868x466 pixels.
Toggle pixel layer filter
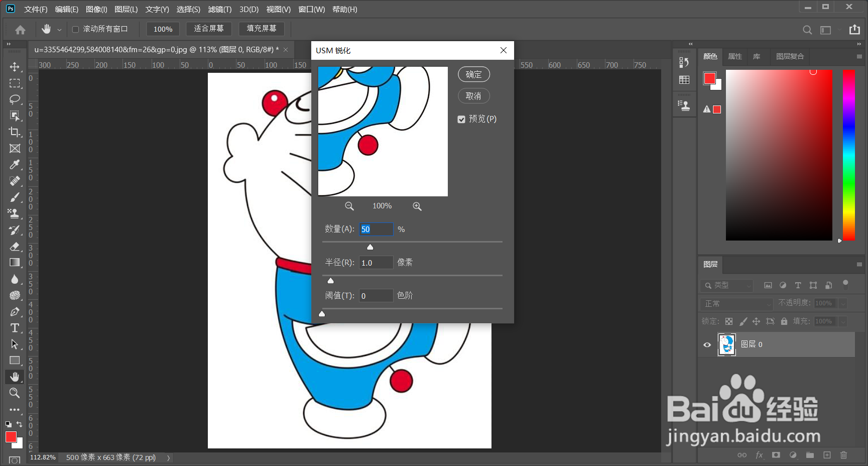tap(768, 285)
